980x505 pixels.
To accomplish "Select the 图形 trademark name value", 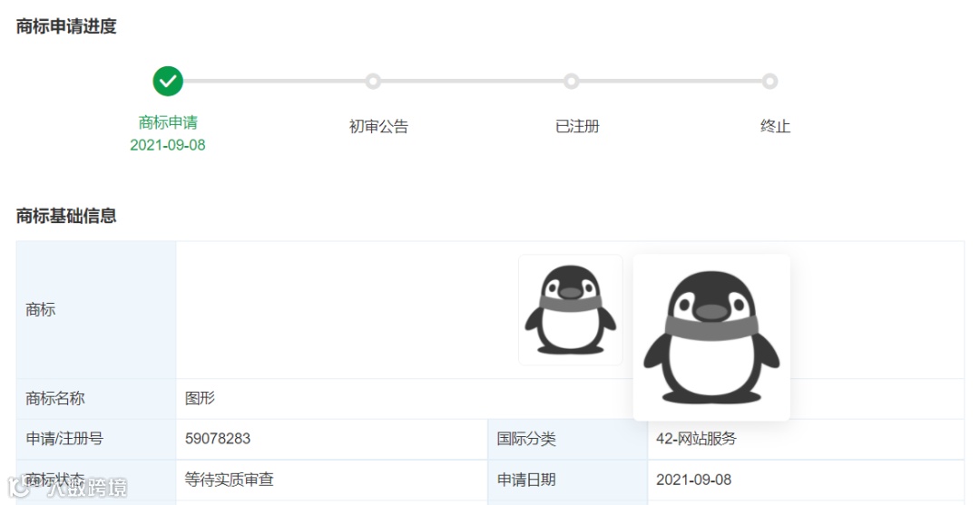I will (x=200, y=398).
